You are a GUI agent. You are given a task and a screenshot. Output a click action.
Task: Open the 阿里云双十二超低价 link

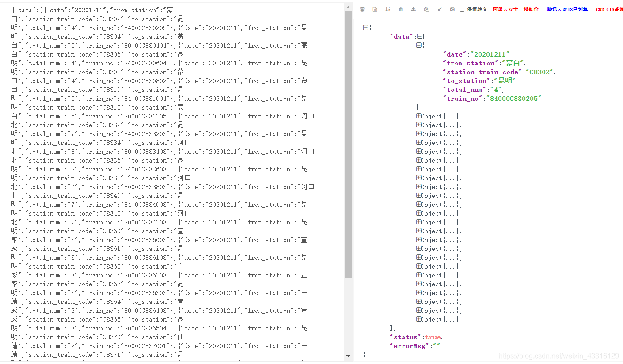pyautogui.click(x=516, y=9)
